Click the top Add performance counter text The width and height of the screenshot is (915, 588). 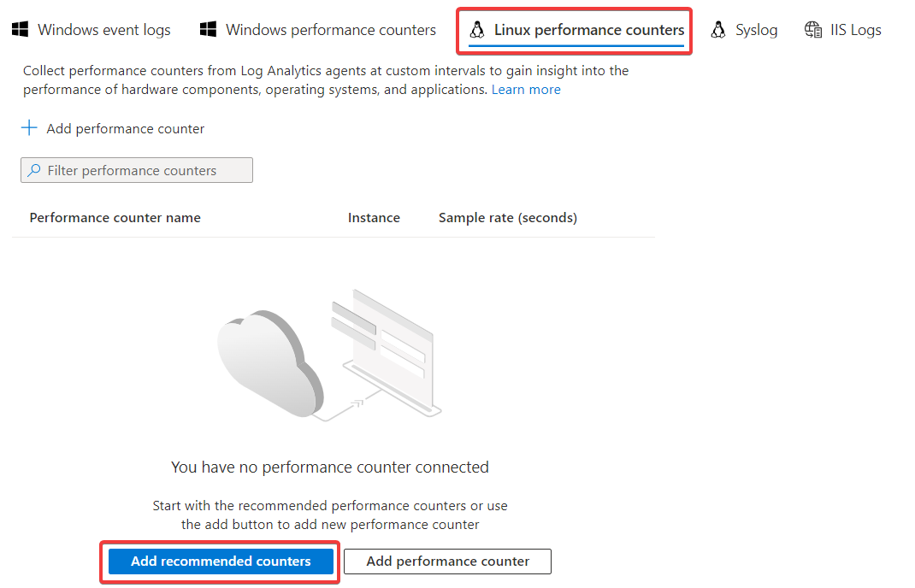pyautogui.click(x=126, y=129)
